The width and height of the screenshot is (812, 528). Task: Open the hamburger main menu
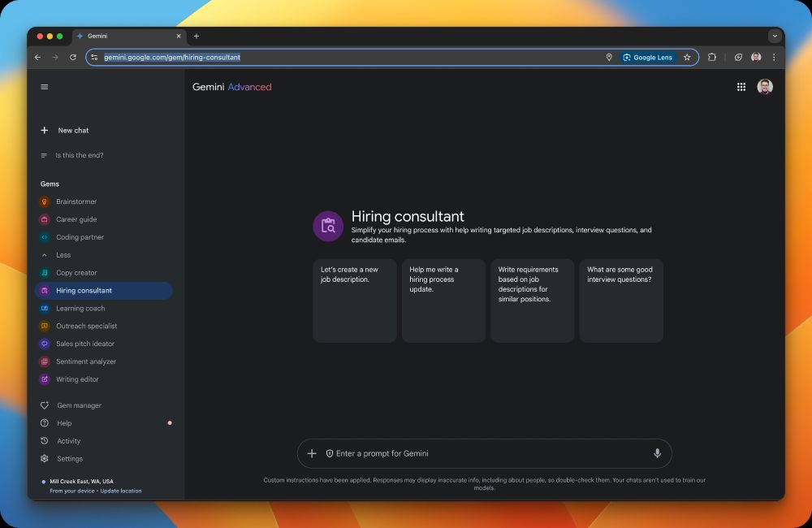tap(45, 87)
